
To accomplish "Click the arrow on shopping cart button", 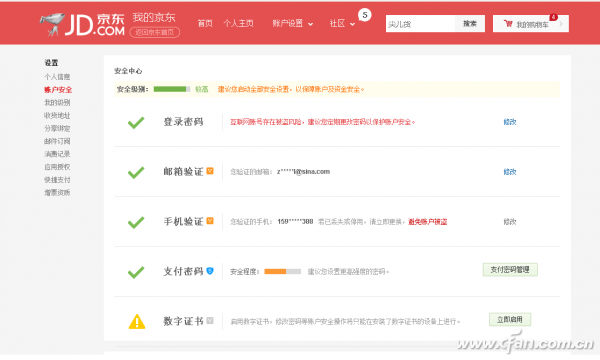I will (x=561, y=24).
